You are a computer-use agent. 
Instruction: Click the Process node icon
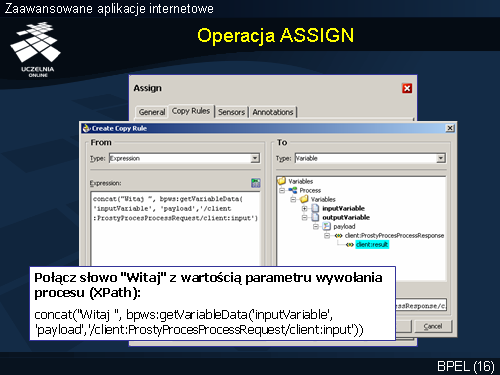293,190
